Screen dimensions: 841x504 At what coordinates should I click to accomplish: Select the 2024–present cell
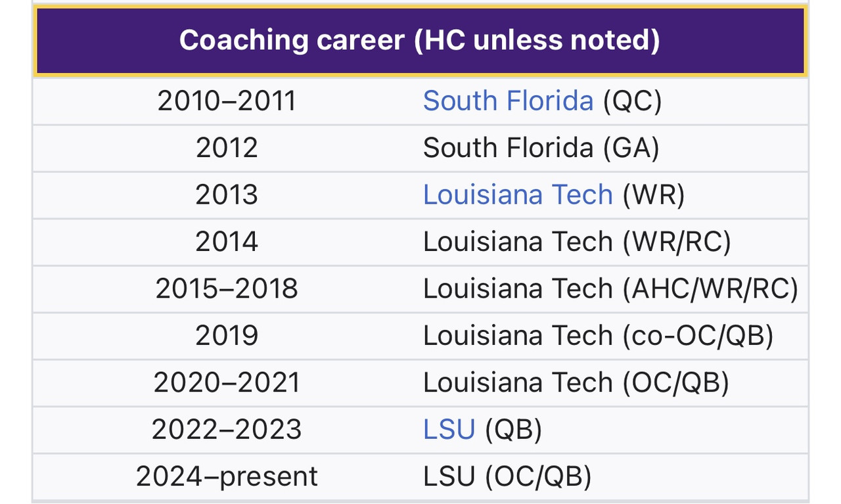(x=227, y=477)
